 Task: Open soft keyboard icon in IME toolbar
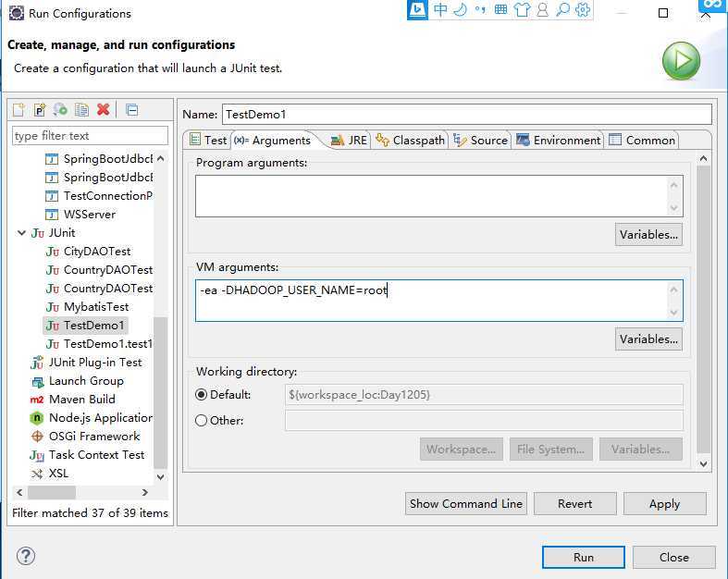coord(500,10)
